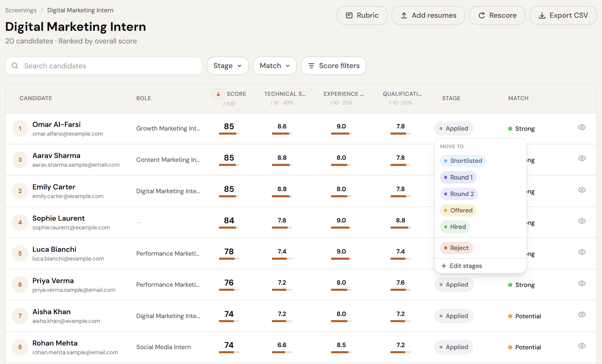Click Omar Al-Farsi's overall score 85
This screenshot has height=364, width=602.
point(229,127)
